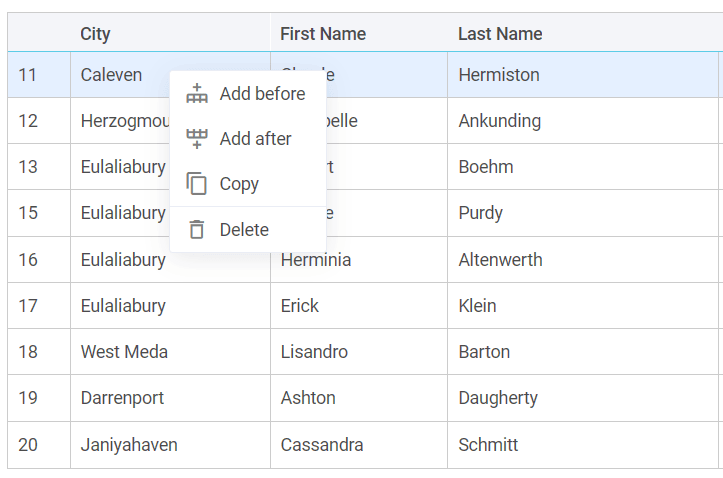Screen dimensions: 723x478
Task: Select the Add before menu entry
Action: (262, 93)
